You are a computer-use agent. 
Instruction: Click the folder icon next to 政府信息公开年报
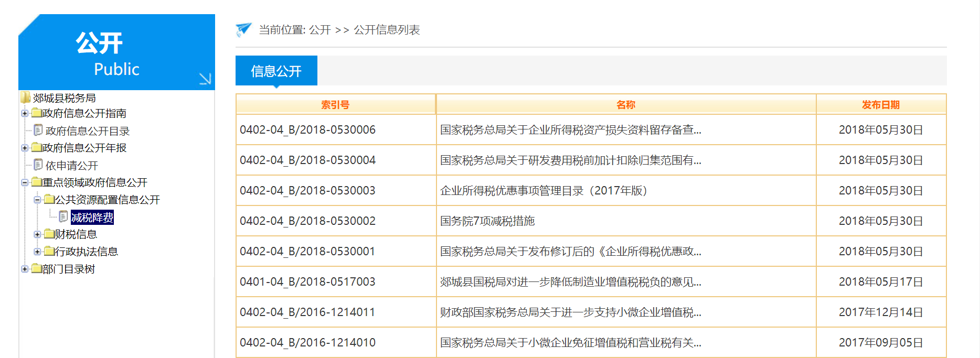[x=36, y=147]
